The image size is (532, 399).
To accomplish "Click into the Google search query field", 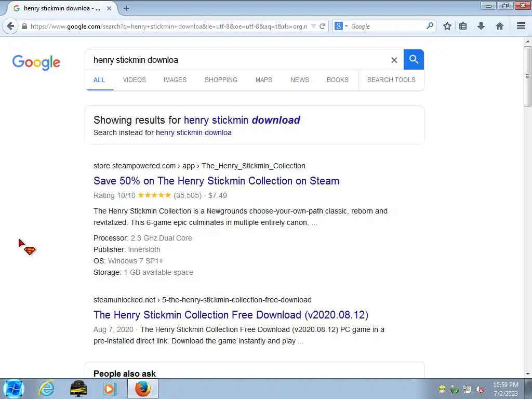I will pyautogui.click(x=237, y=60).
